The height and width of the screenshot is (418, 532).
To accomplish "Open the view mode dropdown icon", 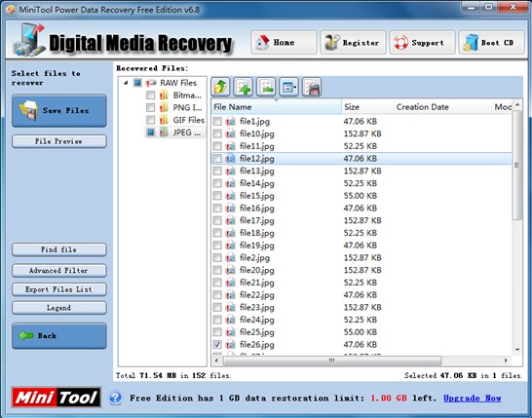I will pos(288,87).
